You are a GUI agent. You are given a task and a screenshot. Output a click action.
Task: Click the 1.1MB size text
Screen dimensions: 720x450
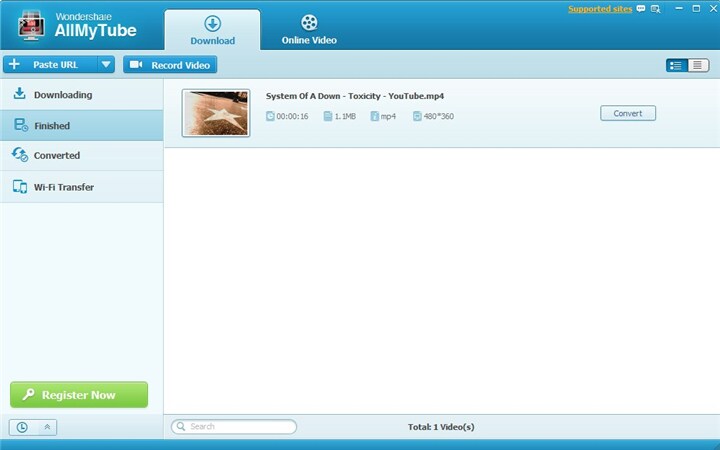[345, 117]
